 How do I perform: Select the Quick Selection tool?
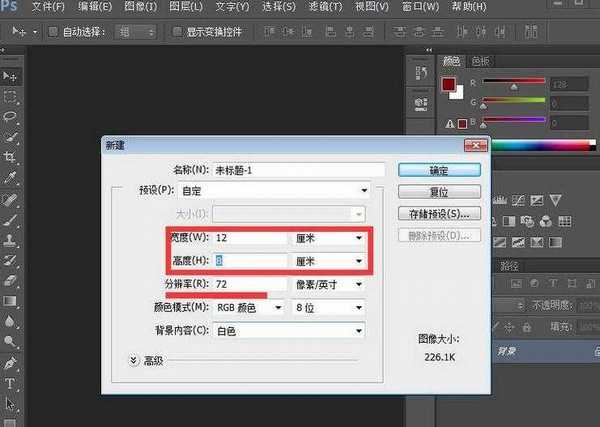point(10,137)
